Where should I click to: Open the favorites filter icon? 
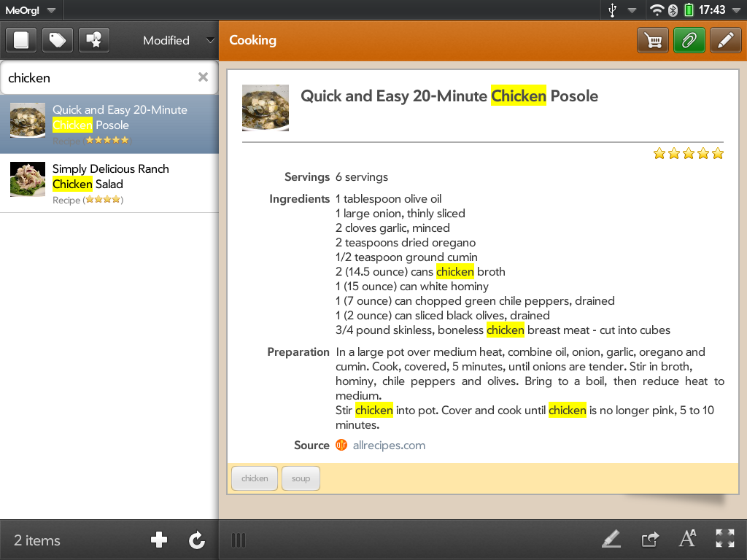tap(94, 40)
